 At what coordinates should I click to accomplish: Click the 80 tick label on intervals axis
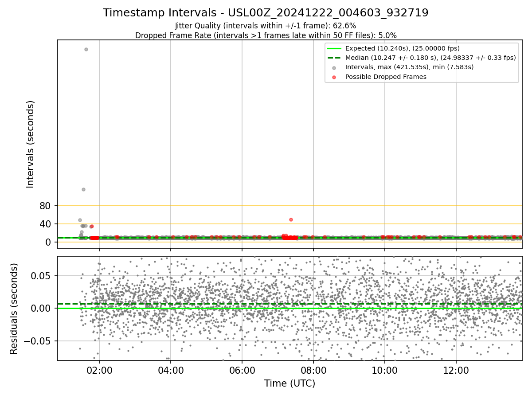pos(46,206)
